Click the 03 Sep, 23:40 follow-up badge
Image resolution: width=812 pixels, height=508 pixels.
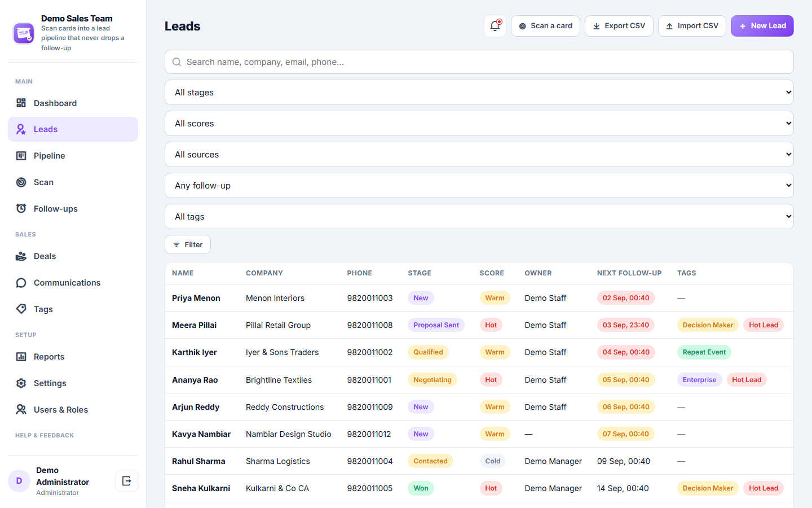(625, 325)
